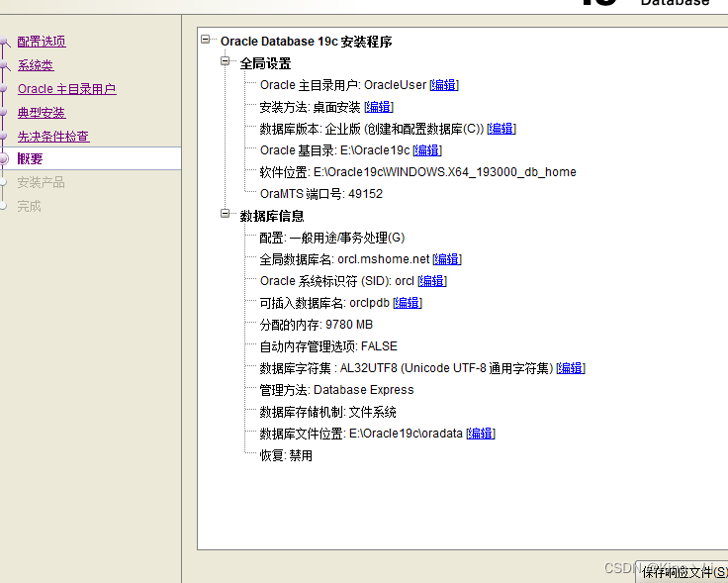Image resolution: width=728 pixels, height=583 pixels.
Task: Click the 保存响应文件(S) button
Action: (682, 572)
